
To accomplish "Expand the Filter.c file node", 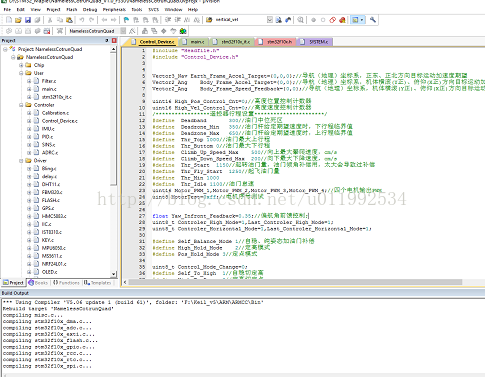I will tap(29, 81).
